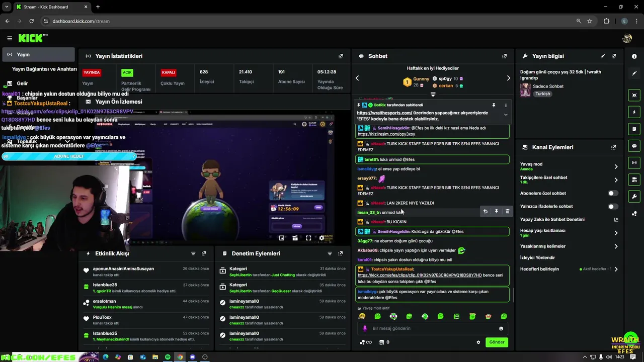Open options menu of pinned BotRix message
644x362 pixels.
coord(506,105)
